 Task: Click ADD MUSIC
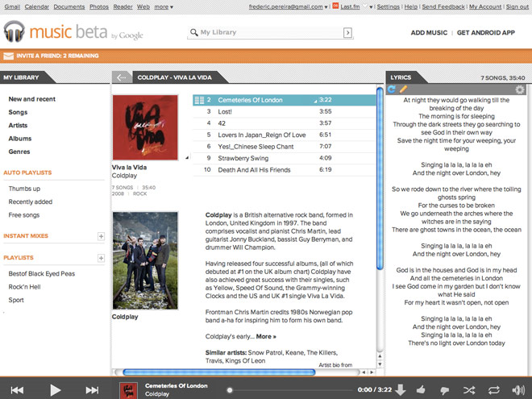(x=429, y=32)
